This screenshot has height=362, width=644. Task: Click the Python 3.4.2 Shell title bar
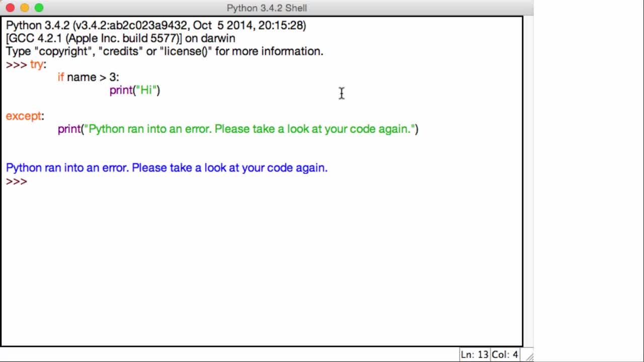[x=267, y=8]
